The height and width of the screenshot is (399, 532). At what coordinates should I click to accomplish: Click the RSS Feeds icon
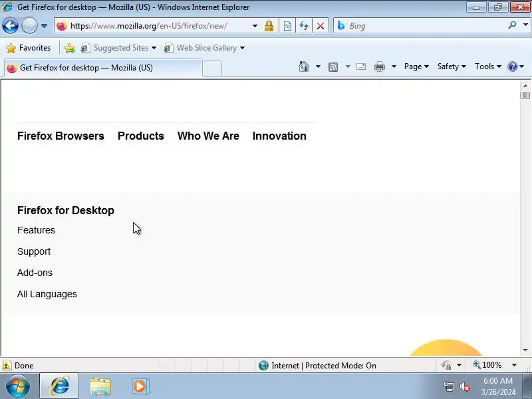coord(333,67)
